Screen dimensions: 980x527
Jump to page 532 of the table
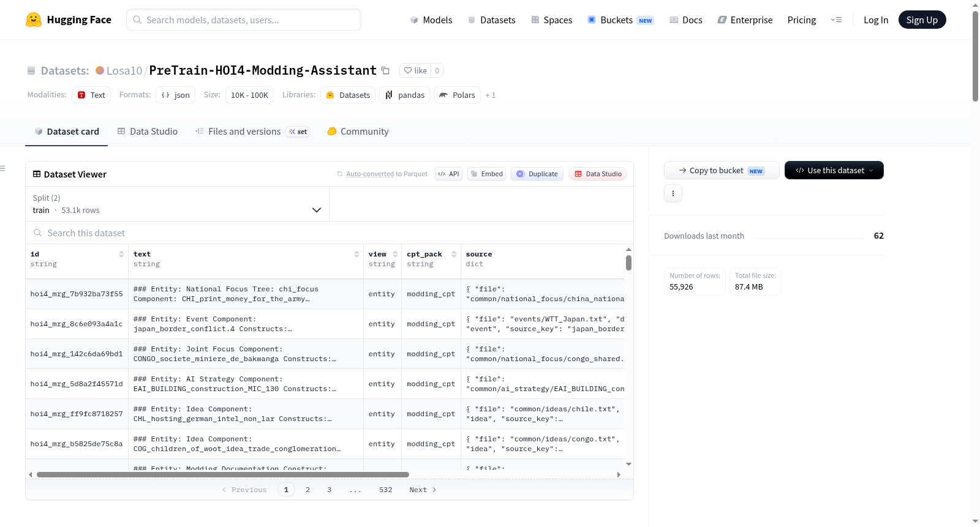[x=385, y=490]
